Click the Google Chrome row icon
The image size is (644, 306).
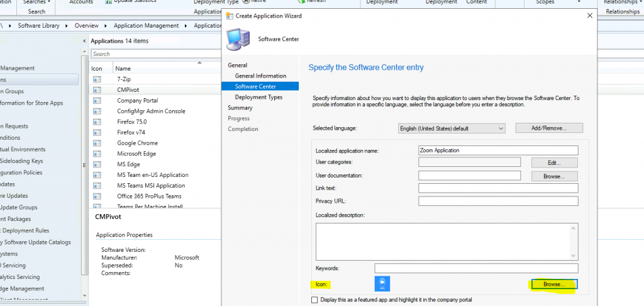pos(97,143)
